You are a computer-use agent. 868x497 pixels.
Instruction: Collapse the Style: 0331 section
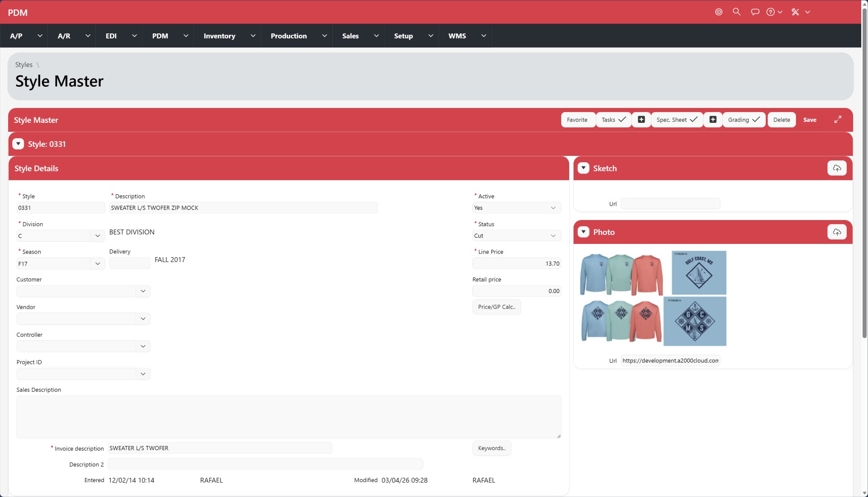pyautogui.click(x=18, y=144)
